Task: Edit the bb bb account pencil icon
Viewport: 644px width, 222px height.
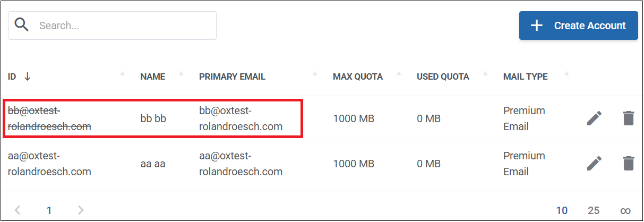Action: click(595, 118)
